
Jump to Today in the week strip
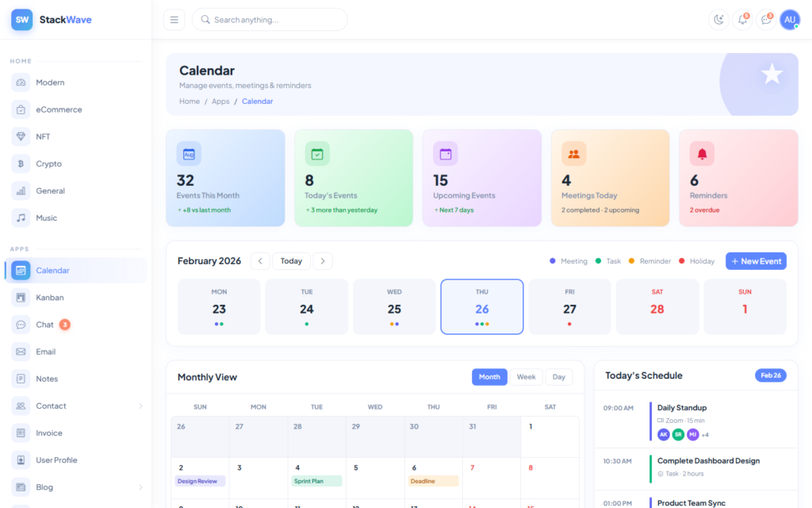(292, 260)
